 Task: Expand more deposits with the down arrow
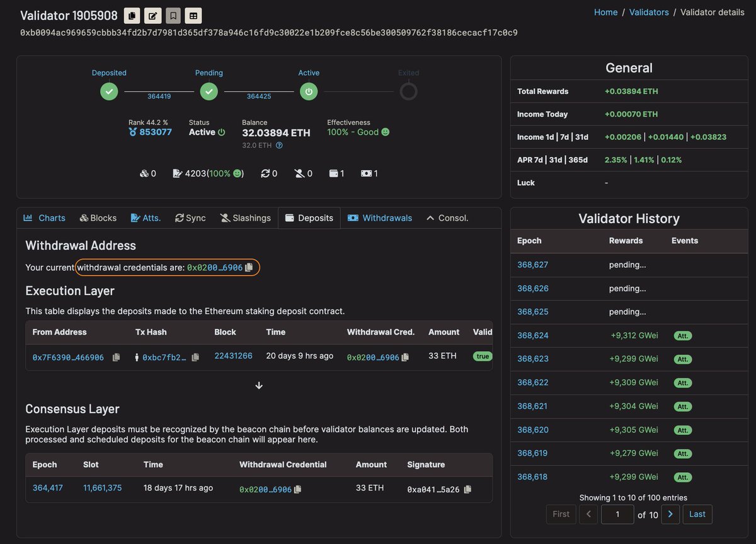(x=259, y=385)
